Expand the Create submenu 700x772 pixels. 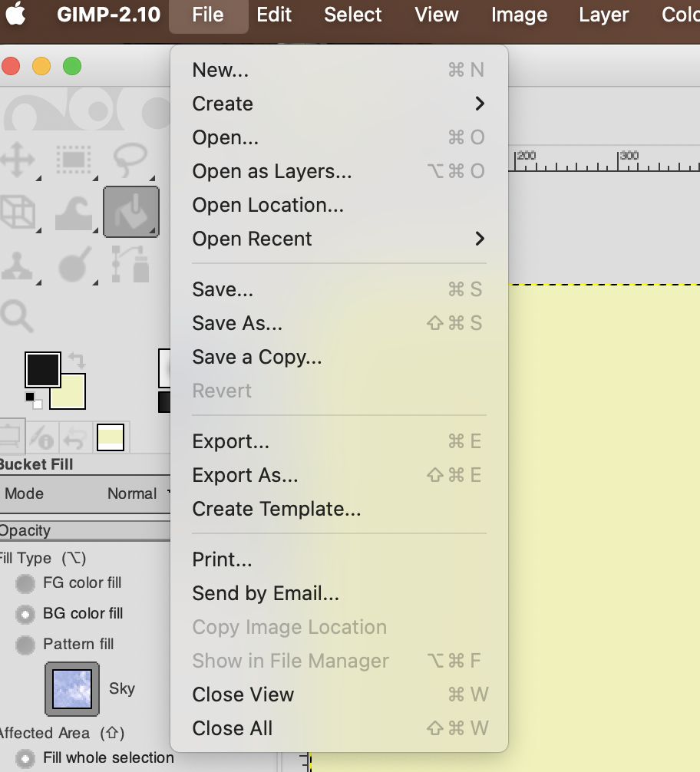click(339, 104)
